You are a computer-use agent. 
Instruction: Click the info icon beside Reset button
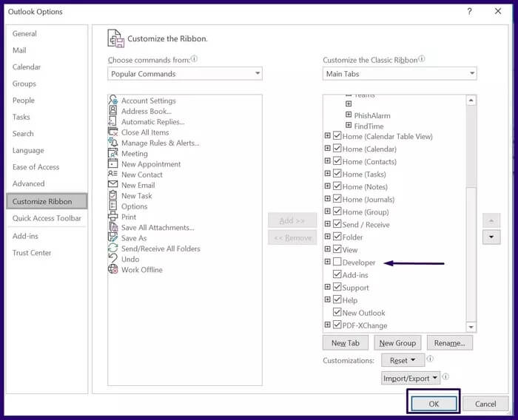pos(430,359)
